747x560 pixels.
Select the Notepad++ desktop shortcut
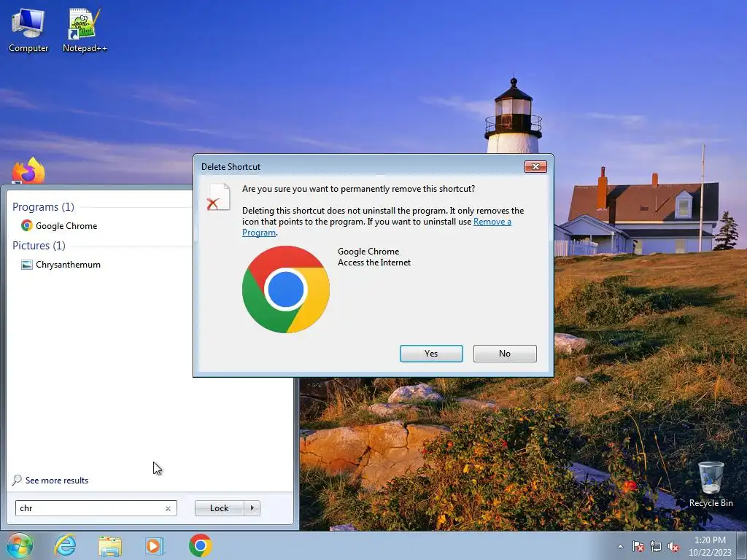(x=85, y=30)
